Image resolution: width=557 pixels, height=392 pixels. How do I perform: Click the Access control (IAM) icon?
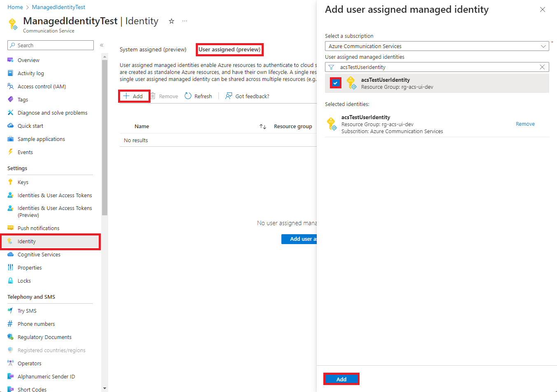(11, 86)
